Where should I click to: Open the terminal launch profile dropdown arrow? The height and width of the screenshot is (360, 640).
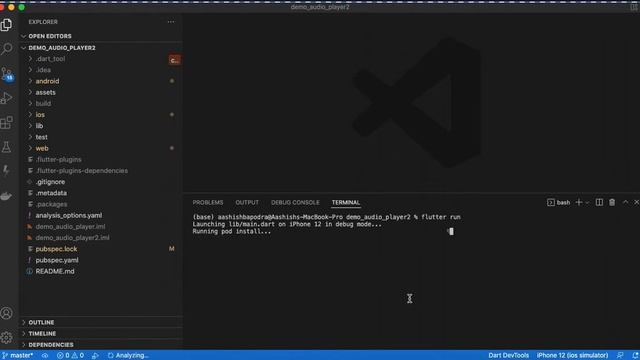pos(587,202)
